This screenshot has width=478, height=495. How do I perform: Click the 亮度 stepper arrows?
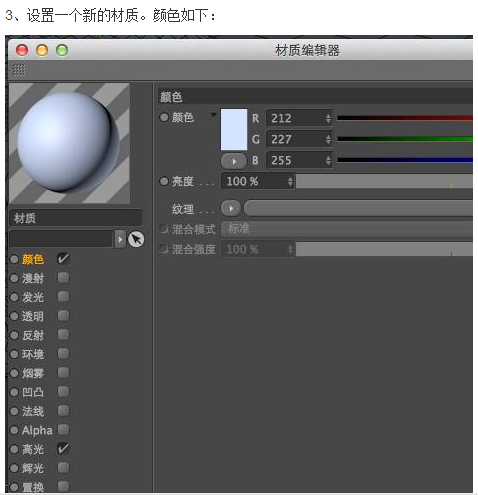click(291, 181)
